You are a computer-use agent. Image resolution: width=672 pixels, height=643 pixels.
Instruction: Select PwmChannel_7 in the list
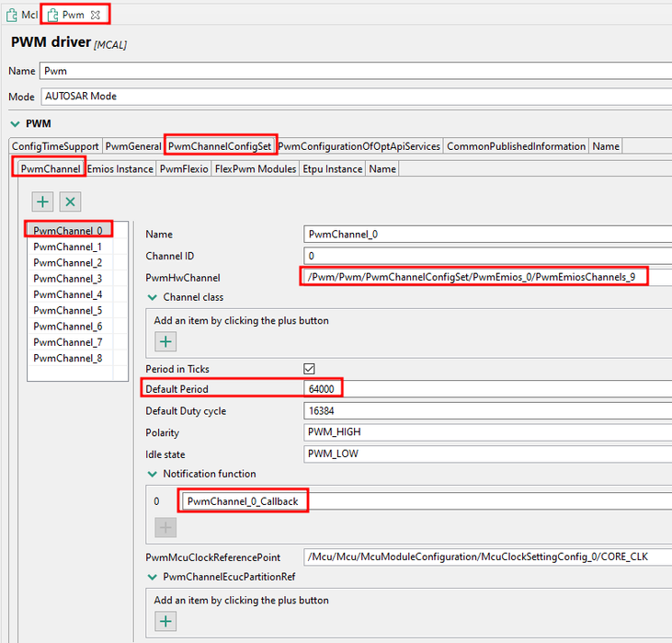click(x=69, y=342)
